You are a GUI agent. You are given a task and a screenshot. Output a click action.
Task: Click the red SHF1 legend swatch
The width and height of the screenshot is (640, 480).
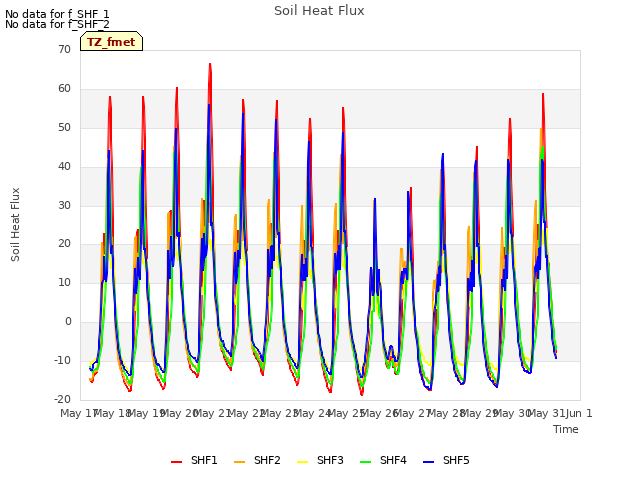[176, 462]
